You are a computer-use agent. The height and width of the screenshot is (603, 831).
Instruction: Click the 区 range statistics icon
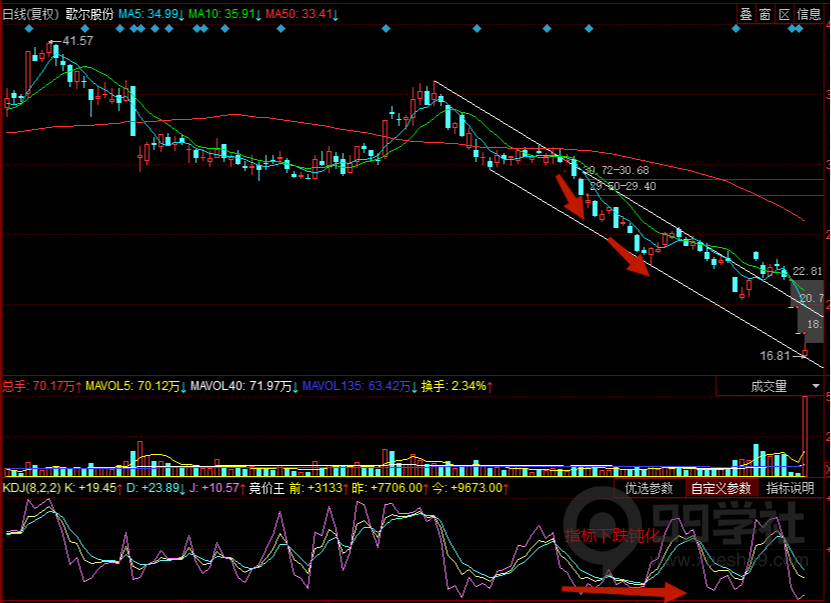tap(784, 14)
